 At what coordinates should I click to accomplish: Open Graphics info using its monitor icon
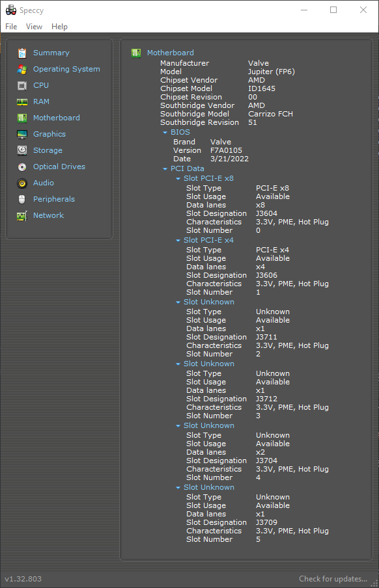pyautogui.click(x=23, y=134)
